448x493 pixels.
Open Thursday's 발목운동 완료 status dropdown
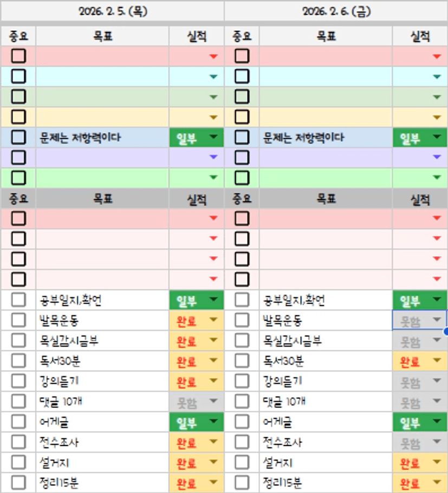213,321
